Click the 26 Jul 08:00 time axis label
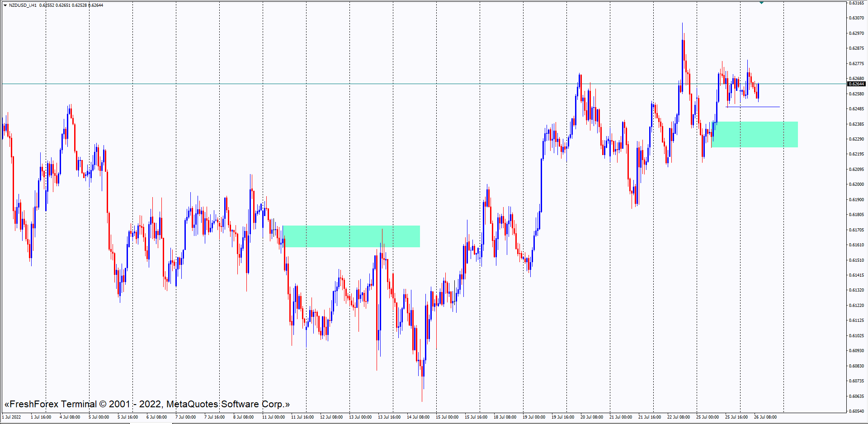The width and height of the screenshot is (868, 424). 765,417
